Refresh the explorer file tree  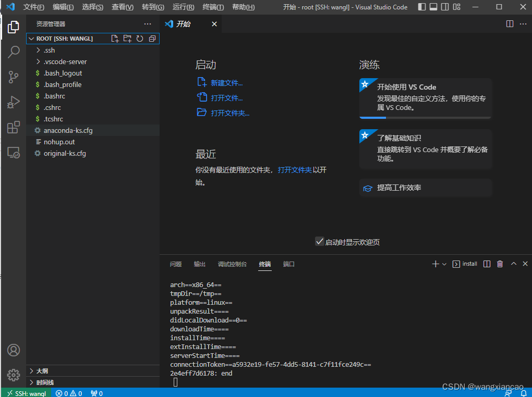[x=140, y=39]
